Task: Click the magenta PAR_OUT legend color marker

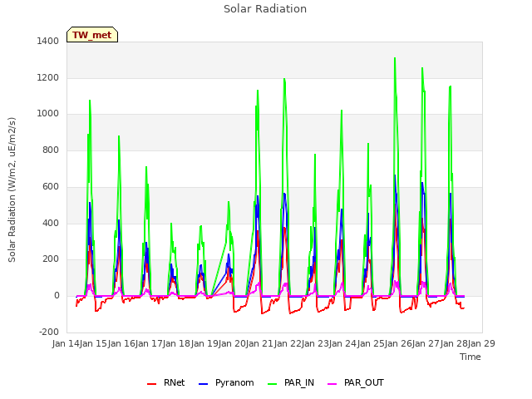Action: (x=332, y=384)
